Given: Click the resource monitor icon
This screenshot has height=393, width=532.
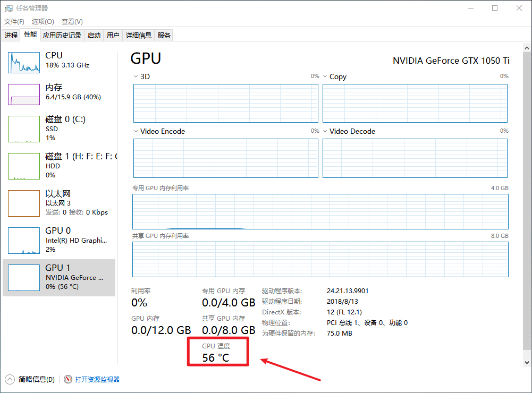Looking at the screenshot, I should tap(68, 379).
